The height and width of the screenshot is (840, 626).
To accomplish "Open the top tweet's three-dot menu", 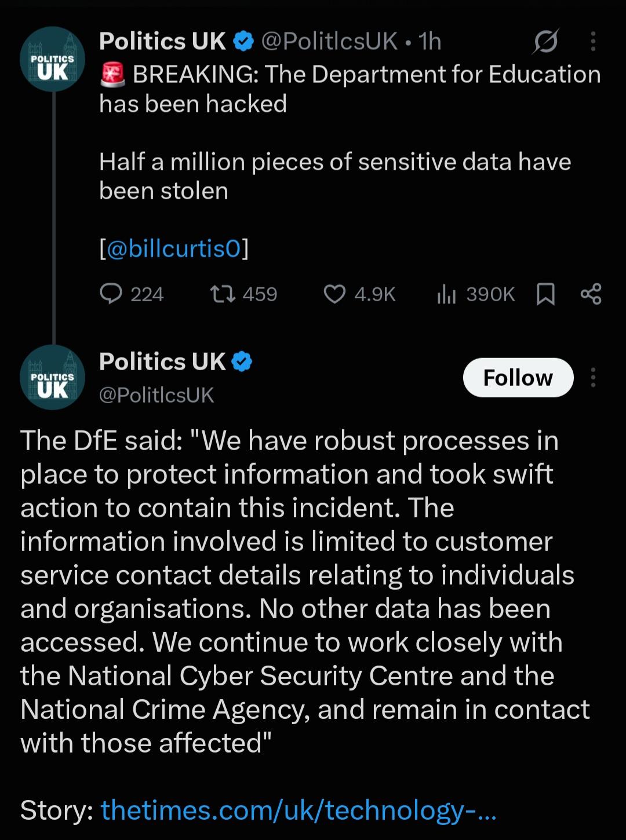I will (x=592, y=42).
